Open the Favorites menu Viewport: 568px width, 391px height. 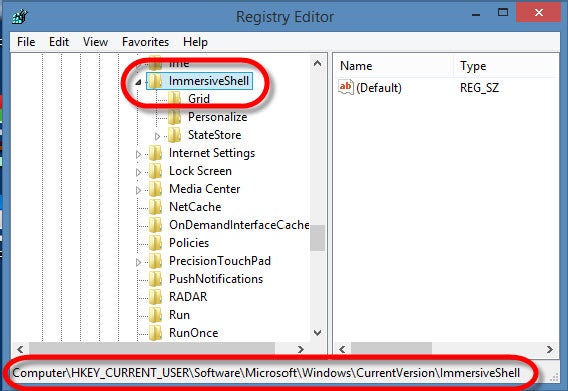click(145, 42)
